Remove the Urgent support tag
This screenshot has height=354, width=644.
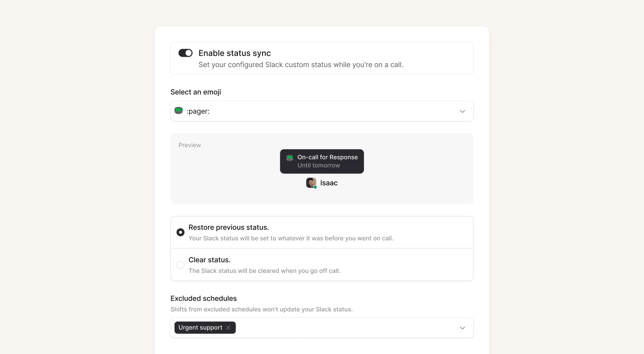click(228, 328)
